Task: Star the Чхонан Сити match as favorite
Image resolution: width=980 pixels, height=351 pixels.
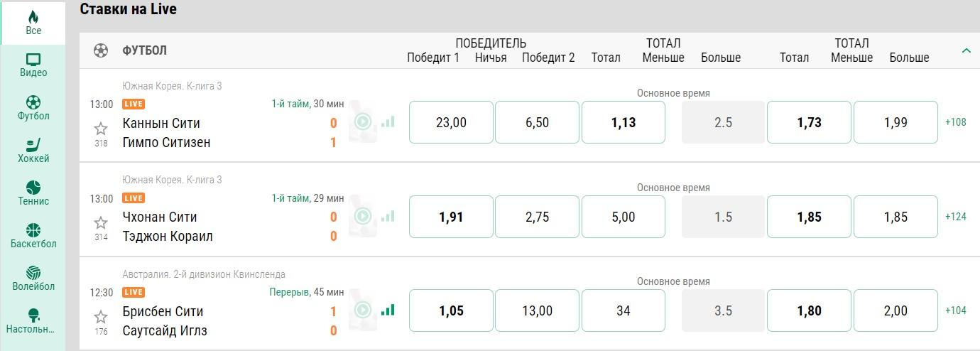Action: pos(101,222)
